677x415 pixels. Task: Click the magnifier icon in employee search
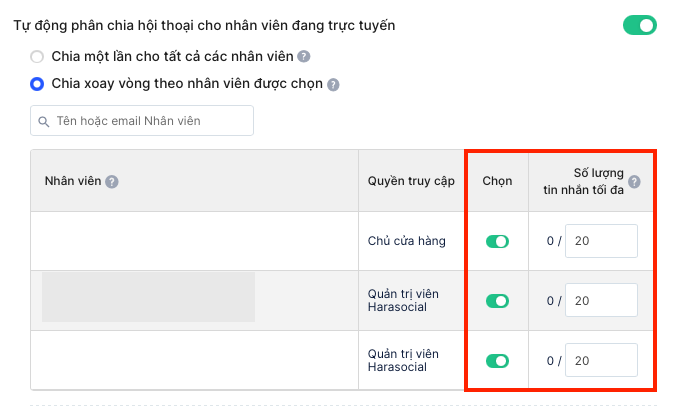(x=43, y=121)
